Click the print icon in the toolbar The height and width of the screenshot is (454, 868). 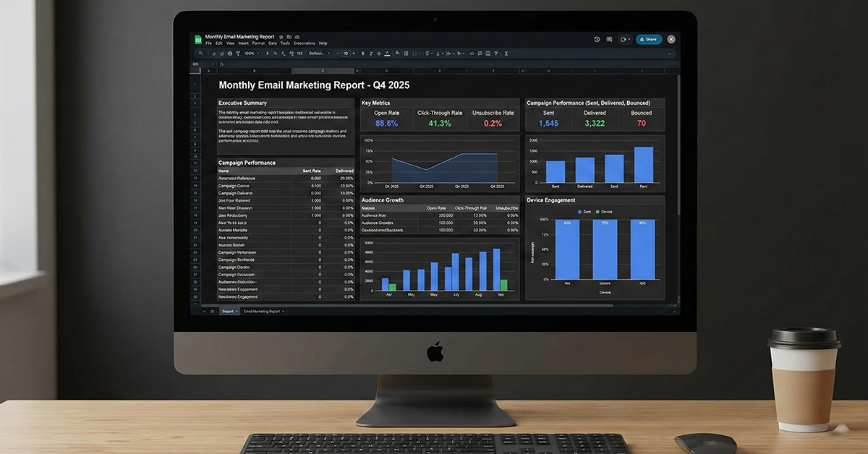(x=230, y=53)
